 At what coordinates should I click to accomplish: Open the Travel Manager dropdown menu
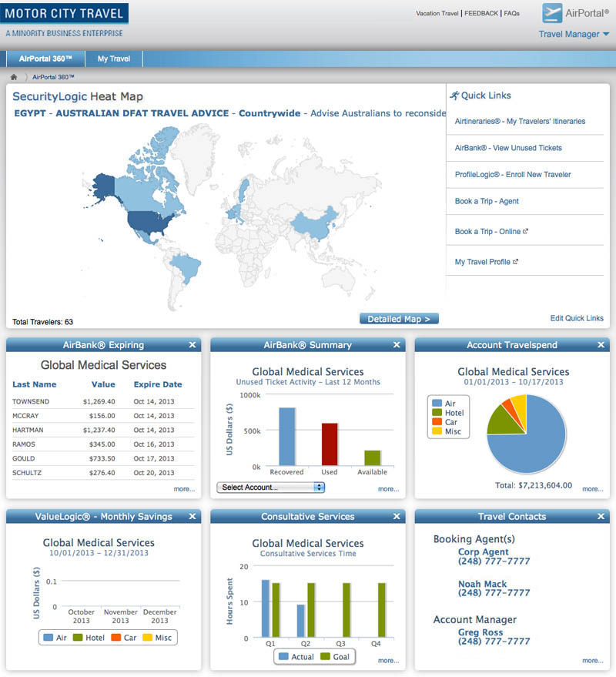(574, 34)
